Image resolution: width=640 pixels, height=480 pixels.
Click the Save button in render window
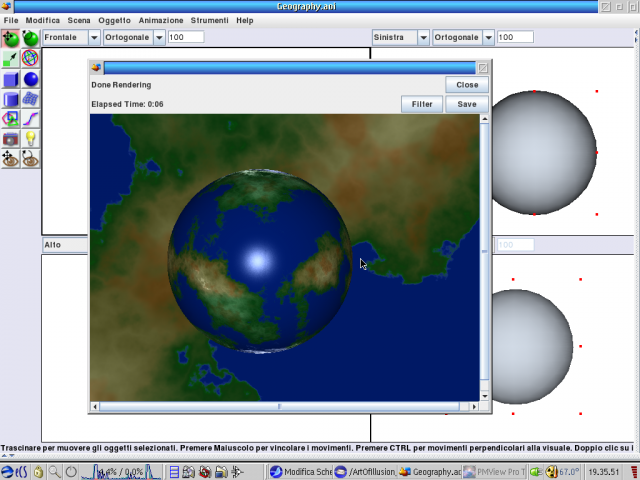(467, 104)
